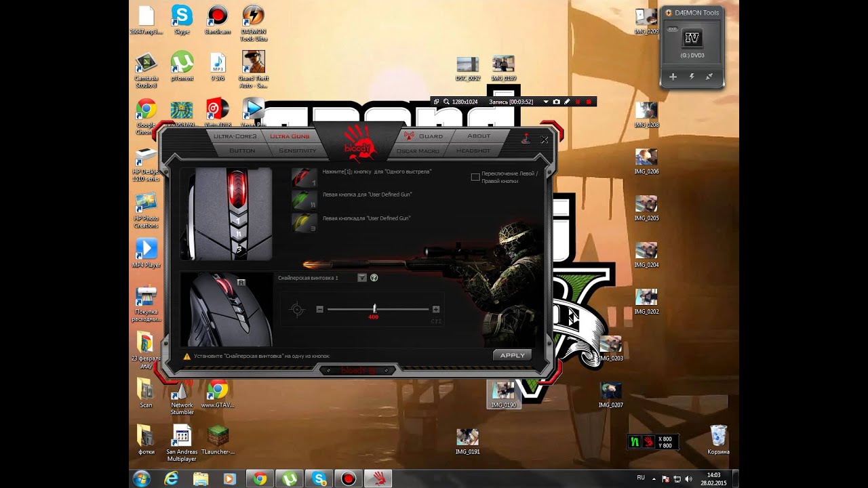
Task: Select DAEMON Tools Ultra desktop shortcut
Action: 253,23
